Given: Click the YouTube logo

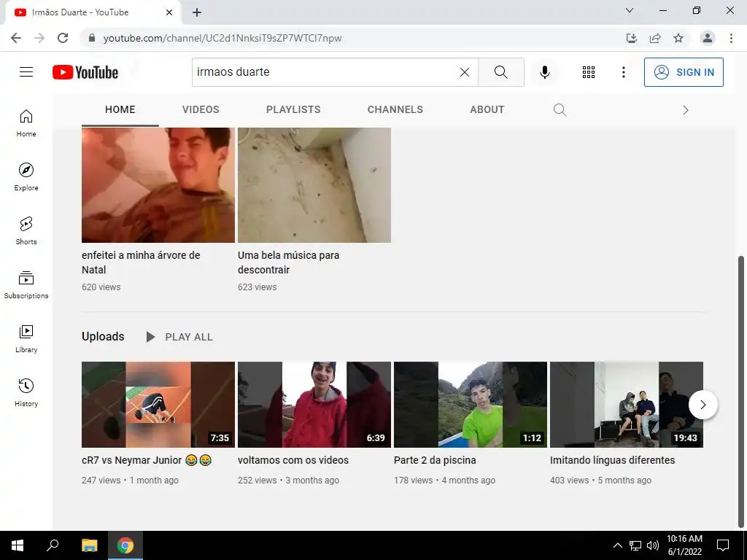Looking at the screenshot, I should click(x=85, y=72).
